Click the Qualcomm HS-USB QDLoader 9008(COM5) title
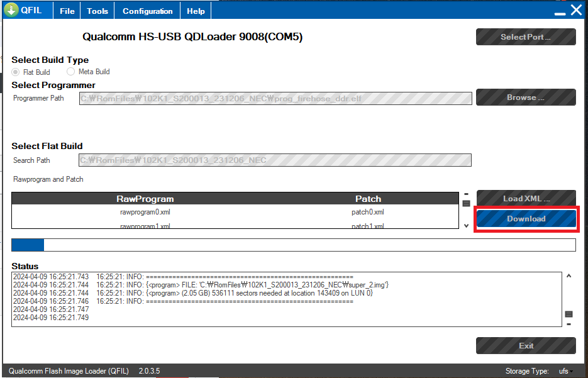Image resolution: width=588 pixels, height=378 pixels. pyautogui.click(x=192, y=36)
